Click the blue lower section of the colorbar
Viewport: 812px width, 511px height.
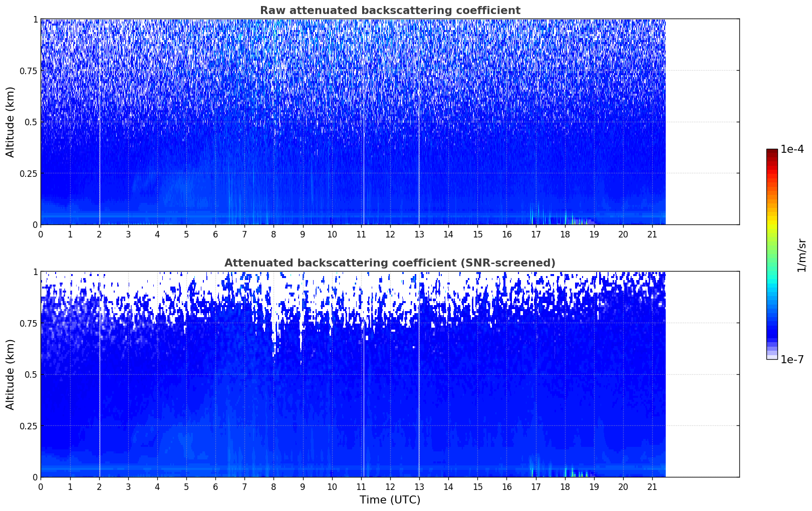[771, 321]
